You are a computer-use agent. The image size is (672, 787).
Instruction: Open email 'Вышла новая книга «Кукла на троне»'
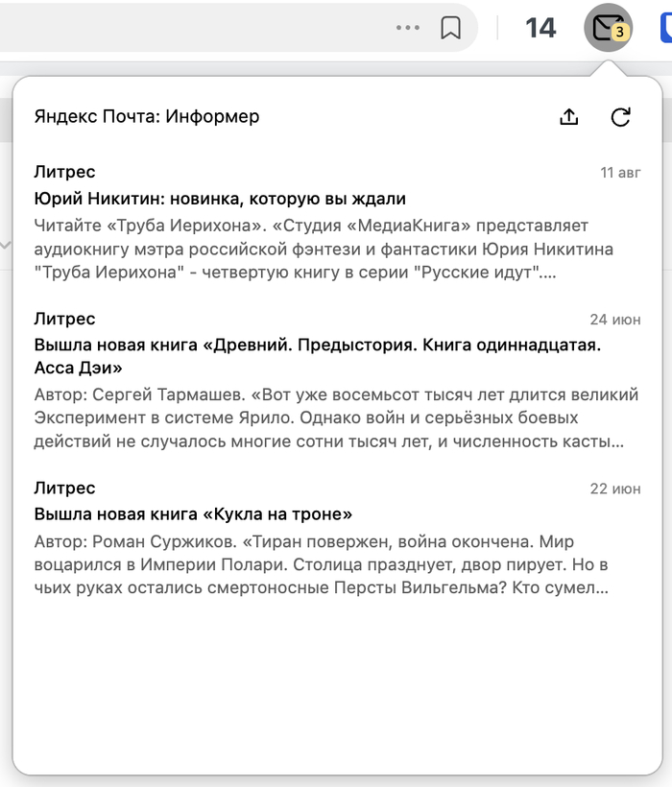[x=193, y=514]
